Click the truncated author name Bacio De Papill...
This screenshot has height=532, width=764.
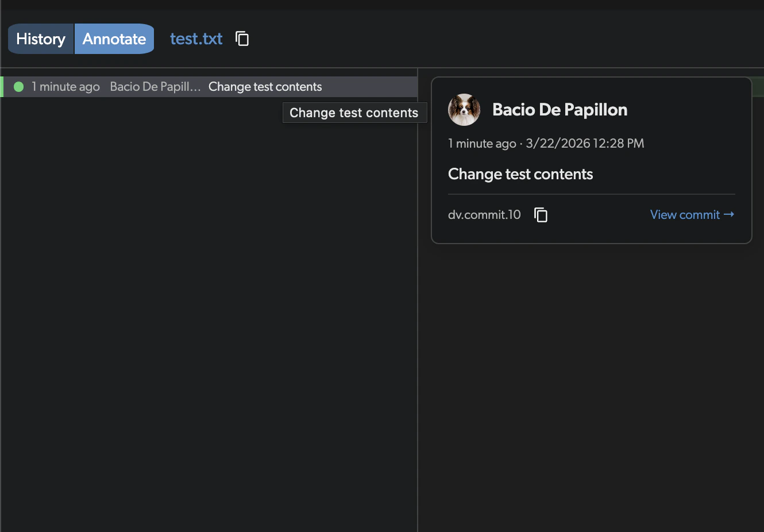pos(155,87)
